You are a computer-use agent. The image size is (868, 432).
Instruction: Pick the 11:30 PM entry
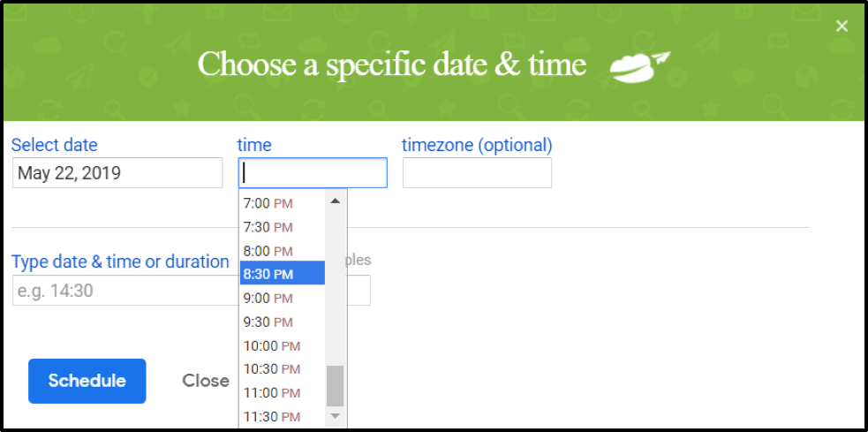tap(281, 416)
